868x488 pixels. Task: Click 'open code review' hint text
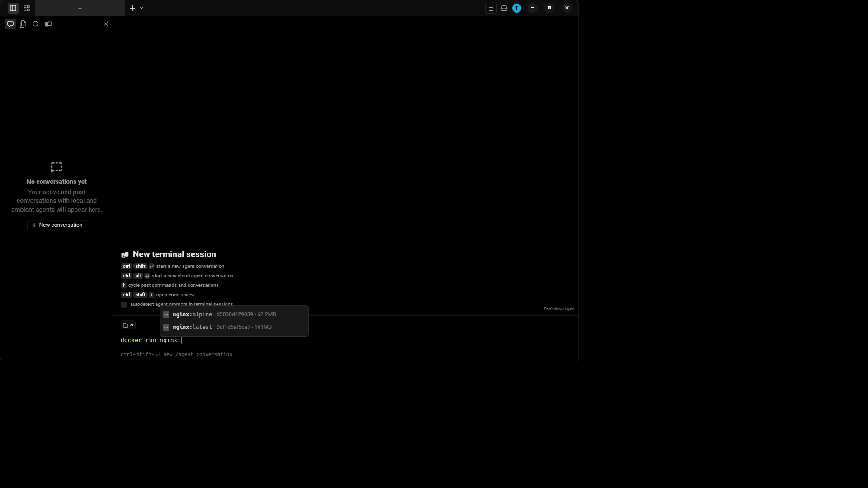175,295
